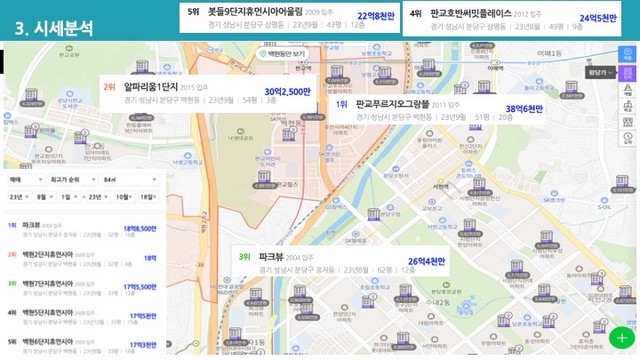Toggle the purple 단지 complex layer icon

click(628, 73)
